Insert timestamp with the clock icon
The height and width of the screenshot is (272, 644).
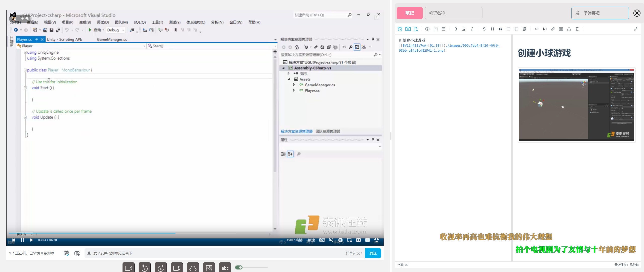tap(400, 29)
